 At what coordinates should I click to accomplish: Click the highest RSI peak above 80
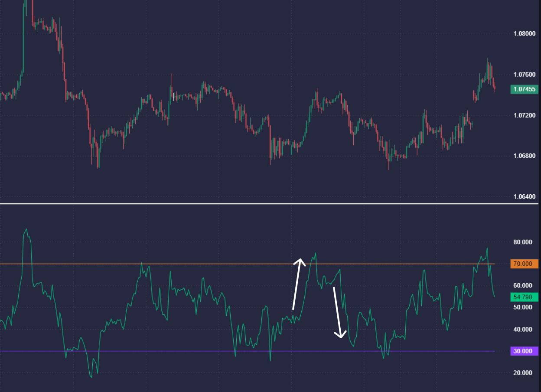pos(26,229)
